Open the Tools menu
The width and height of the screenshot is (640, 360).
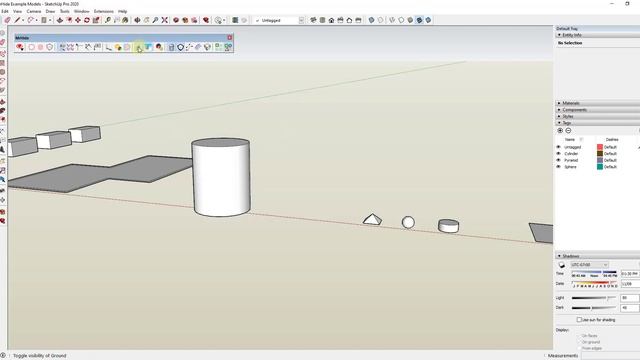(65, 11)
